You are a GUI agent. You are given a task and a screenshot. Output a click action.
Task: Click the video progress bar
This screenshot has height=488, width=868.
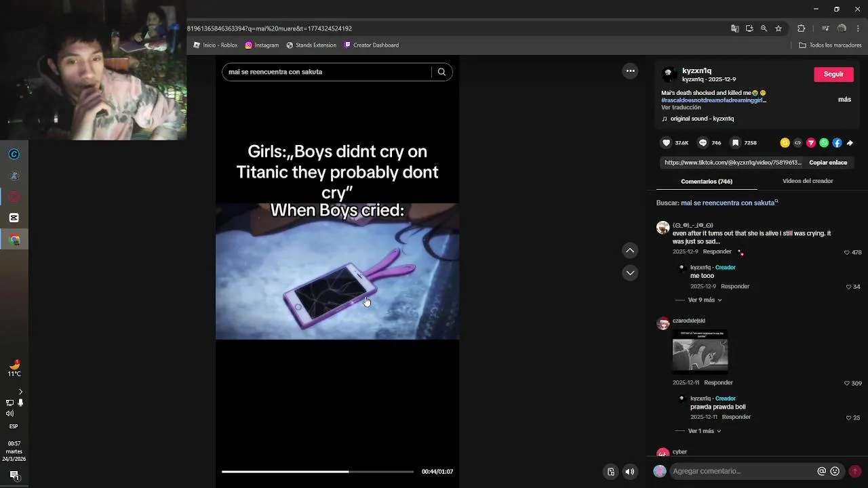(317, 472)
